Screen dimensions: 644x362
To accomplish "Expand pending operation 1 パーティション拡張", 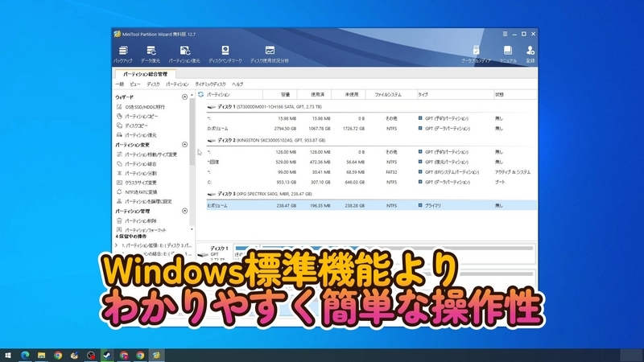I will click(116, 245).
